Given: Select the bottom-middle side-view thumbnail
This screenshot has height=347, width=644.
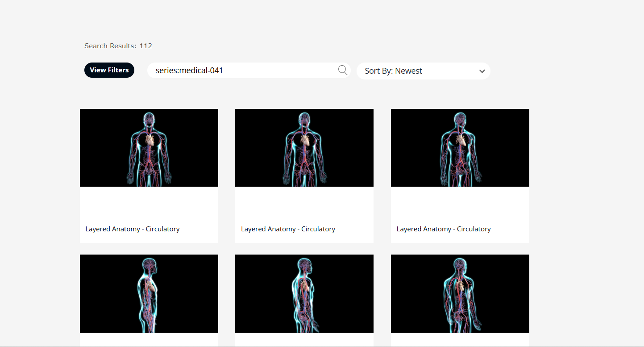Looking at the screenshot, I should coord(304,293).
